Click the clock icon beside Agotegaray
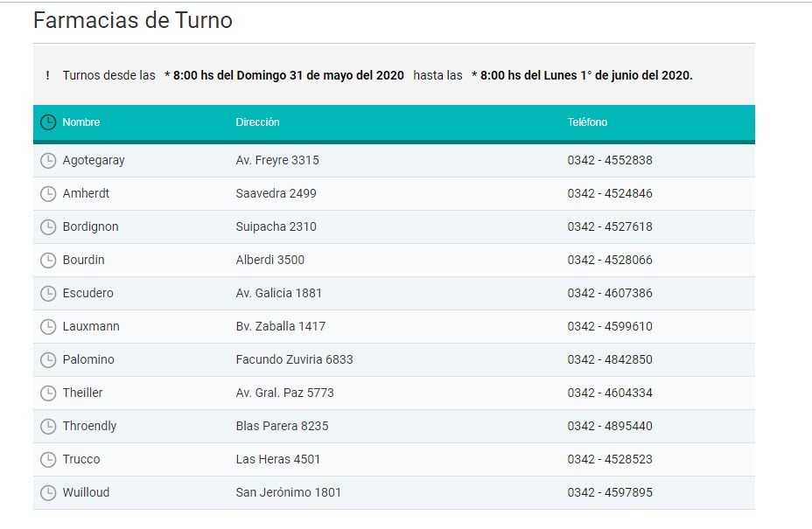The height and width of the screenshot is (529, 812). point(48,161)
